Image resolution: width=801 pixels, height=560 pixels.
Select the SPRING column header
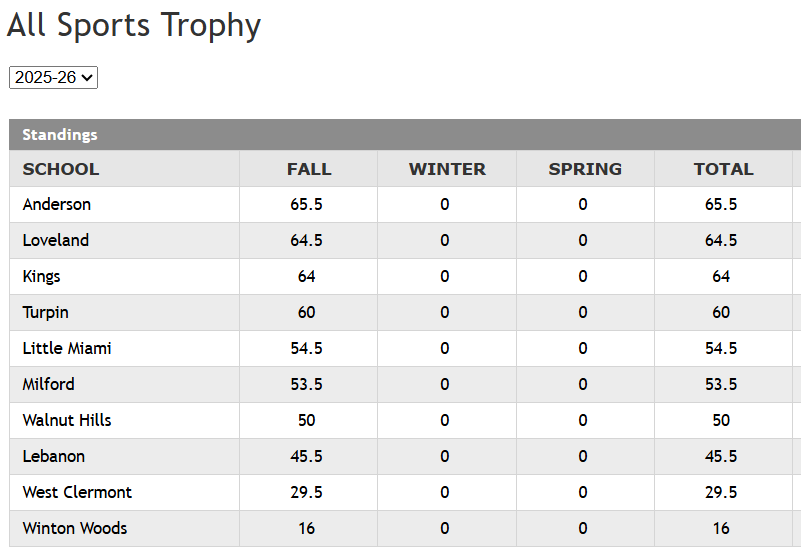click(585, 169)
